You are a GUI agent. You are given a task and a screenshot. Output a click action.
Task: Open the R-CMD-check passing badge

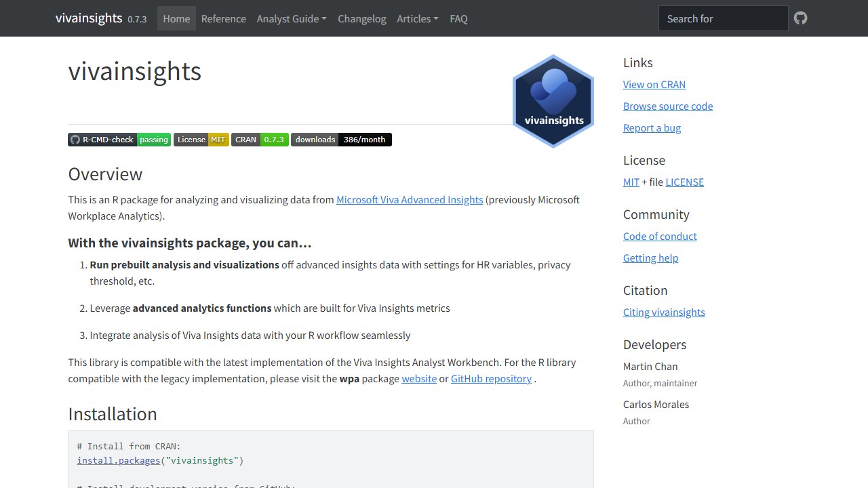click(x=119, y=140)
